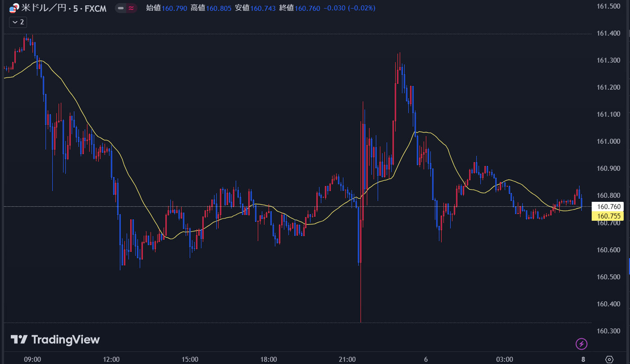Click the 09:00 time axis label
This screenshot has width=630, height=364.
(32, 359)
